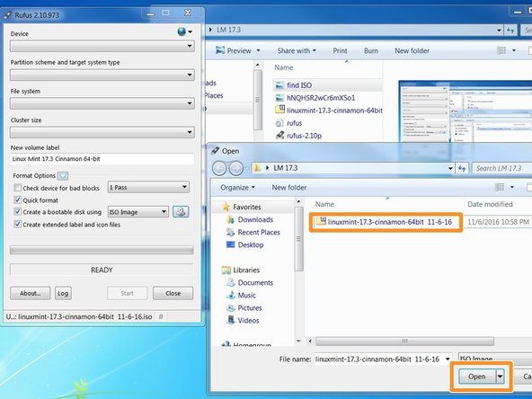Viewport: 532px width, 399px height.
Task: Open Share with menu in Explorer
Action: (x=297, y=50)
